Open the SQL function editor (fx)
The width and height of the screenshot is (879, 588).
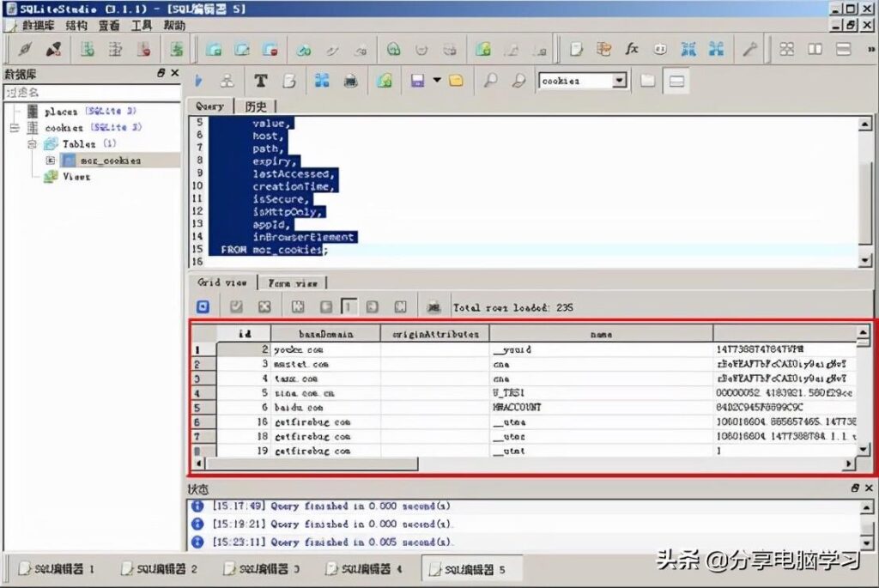click(632, 49)
